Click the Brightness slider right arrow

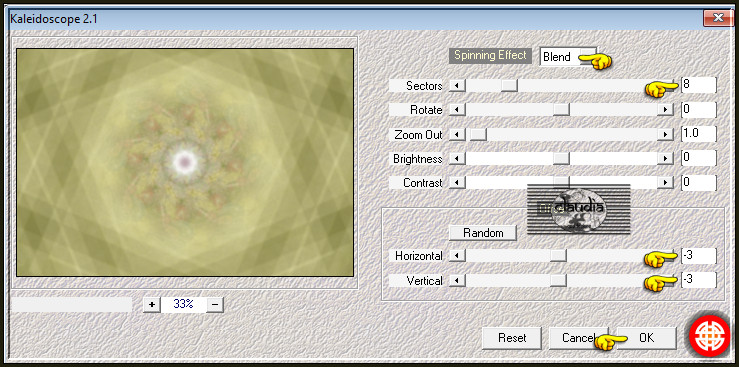(x=665, y=158)
